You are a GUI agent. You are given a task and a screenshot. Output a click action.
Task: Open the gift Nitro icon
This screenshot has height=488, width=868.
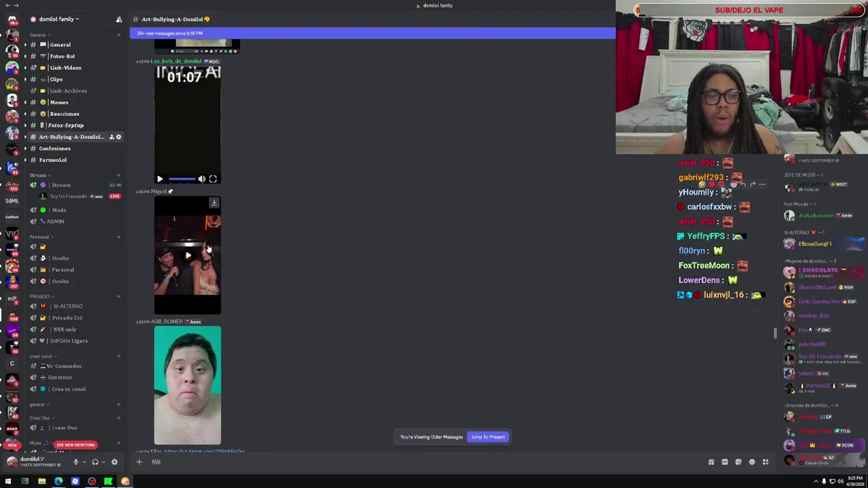point(711,462)
